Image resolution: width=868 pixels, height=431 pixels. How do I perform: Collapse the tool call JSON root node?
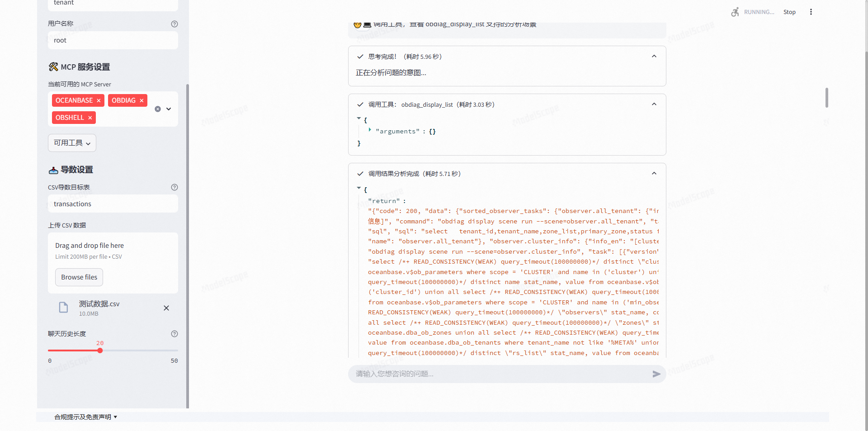359,118
